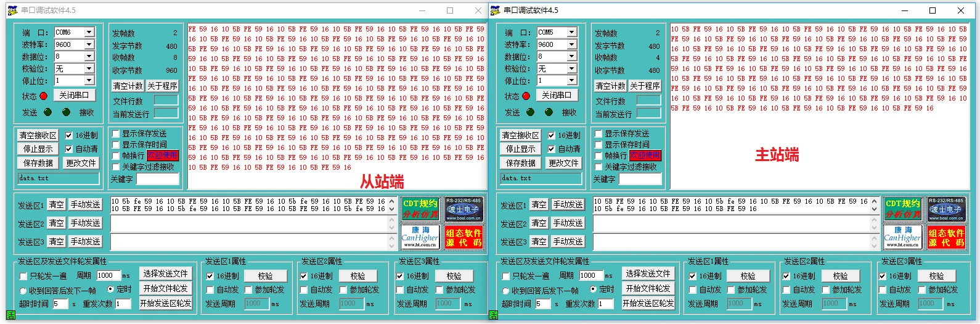Open 校验位 dropdown in COM5 window
Screen dimensions: 980x324
(x=572, y=69)
